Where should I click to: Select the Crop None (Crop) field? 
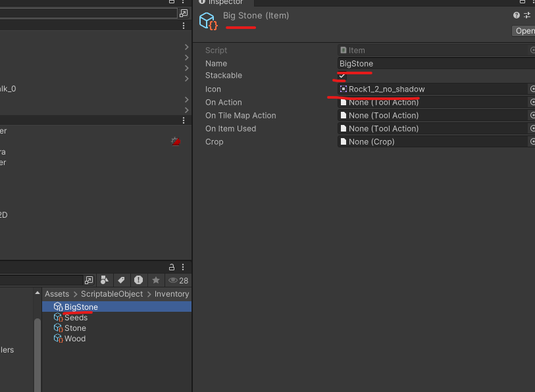(432, 141)
